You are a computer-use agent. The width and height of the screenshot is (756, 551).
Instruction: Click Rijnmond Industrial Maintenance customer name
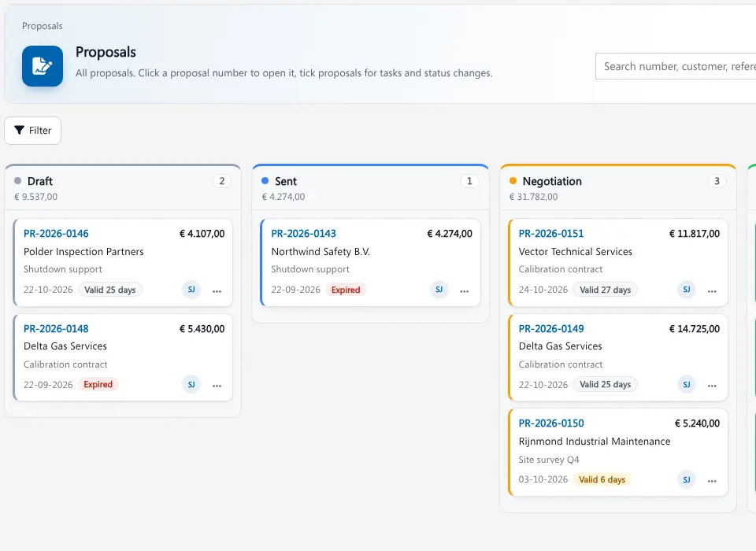tap(595, 442)
